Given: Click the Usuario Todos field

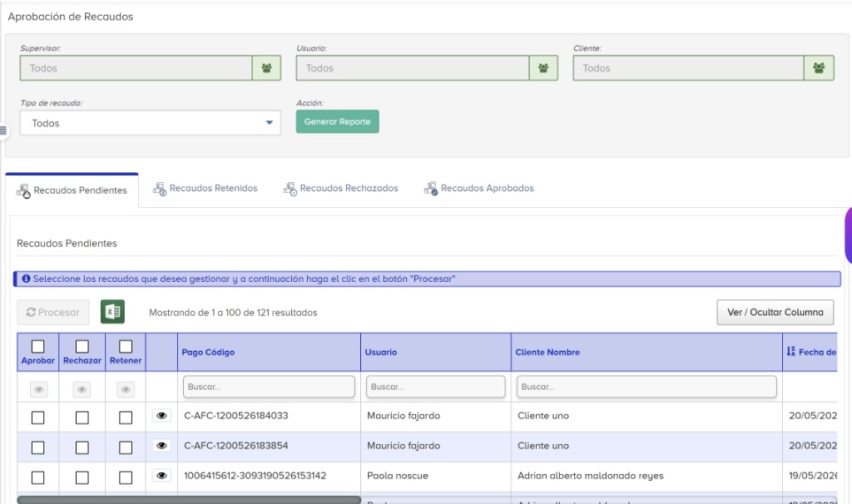Looking at the screenshot, I should click(413, 68).
